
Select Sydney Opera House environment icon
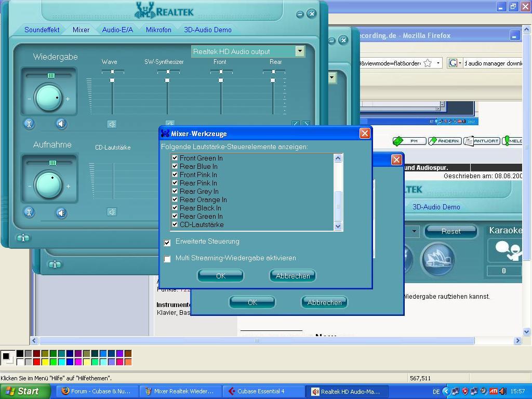[437, 260]
